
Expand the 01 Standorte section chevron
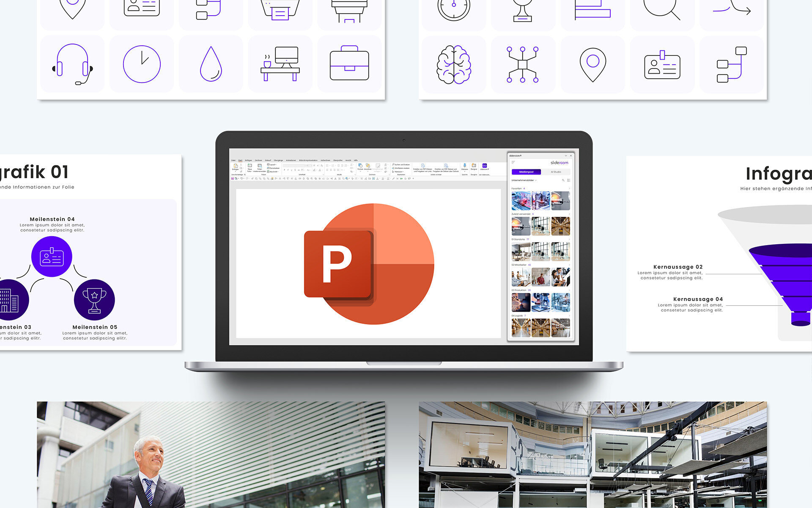(x=569, y=239)
